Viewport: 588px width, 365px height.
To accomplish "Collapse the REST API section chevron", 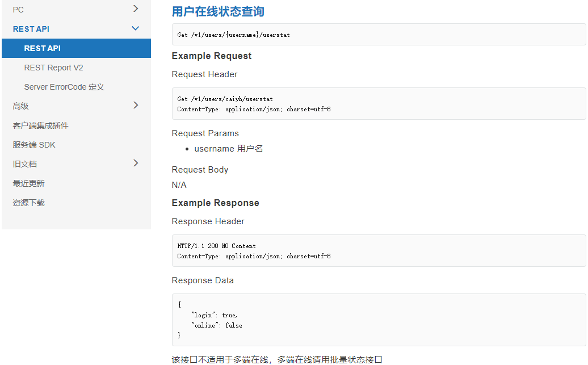I will [x=136, y=28].
